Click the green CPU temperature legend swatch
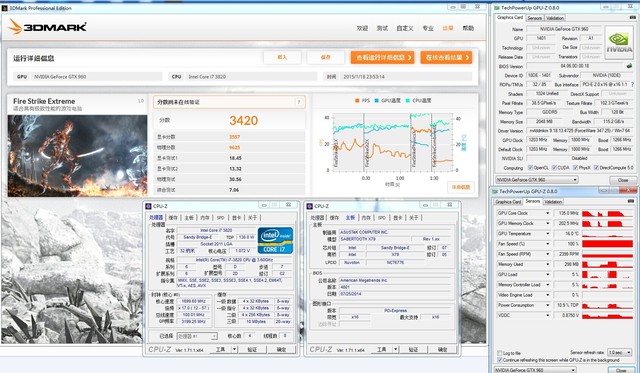The width and height of the screenshot is (640, 373). [407, 100]
